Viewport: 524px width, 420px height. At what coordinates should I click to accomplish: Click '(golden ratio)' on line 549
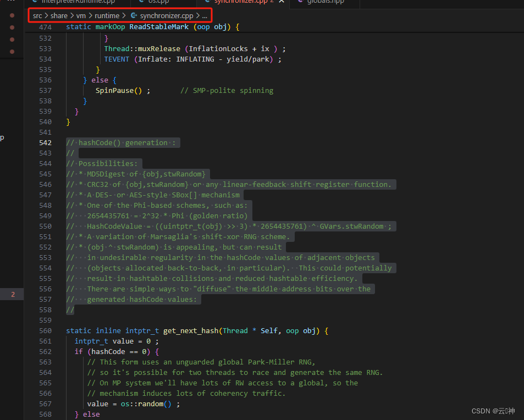click(218, 216)
